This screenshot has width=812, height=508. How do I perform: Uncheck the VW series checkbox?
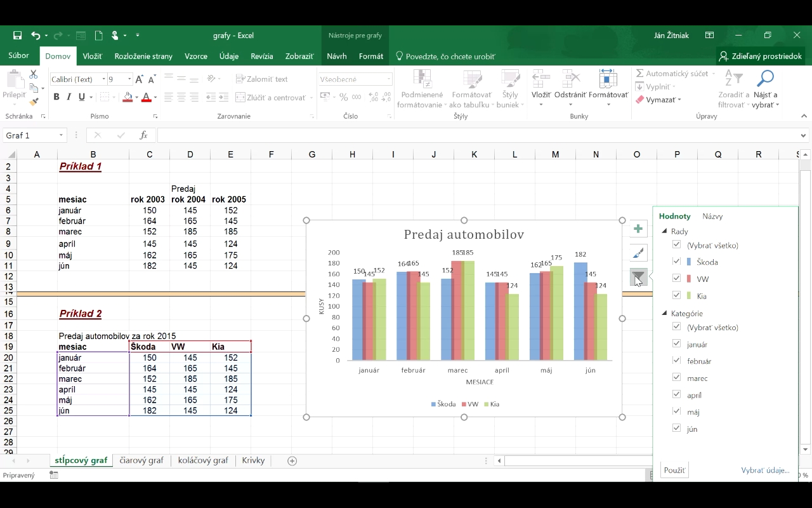[x=676, y=278]
